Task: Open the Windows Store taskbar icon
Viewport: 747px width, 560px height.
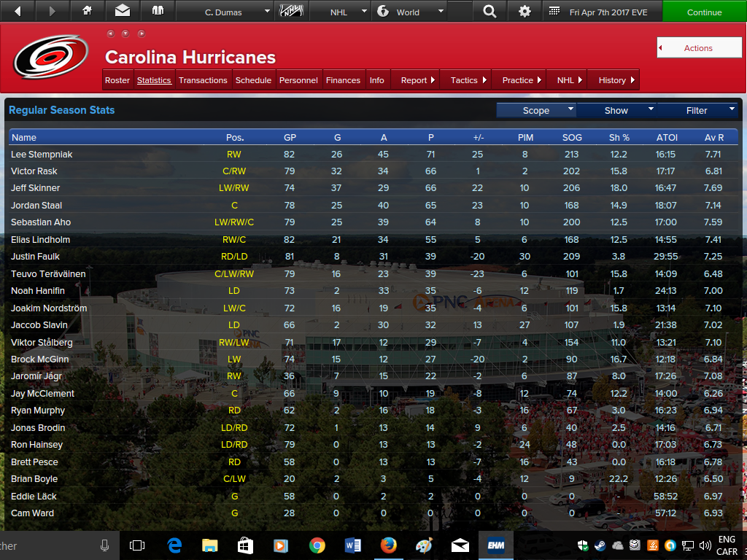Action: [x=245, y=545]
